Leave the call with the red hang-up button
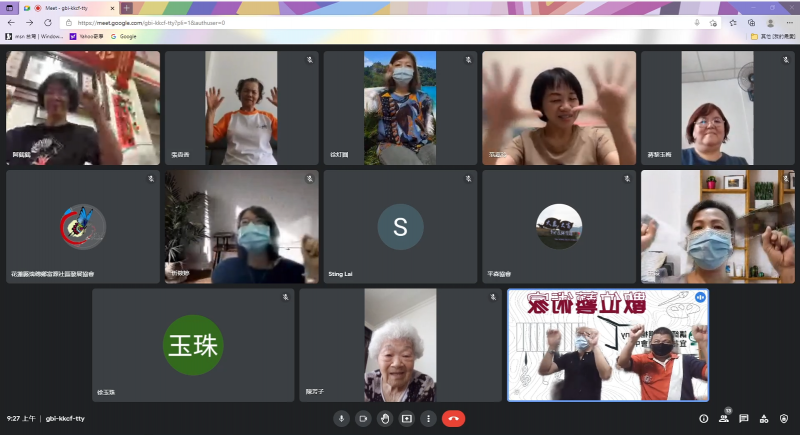The height and width of the screenshot is (435, 800). [453, 419]
